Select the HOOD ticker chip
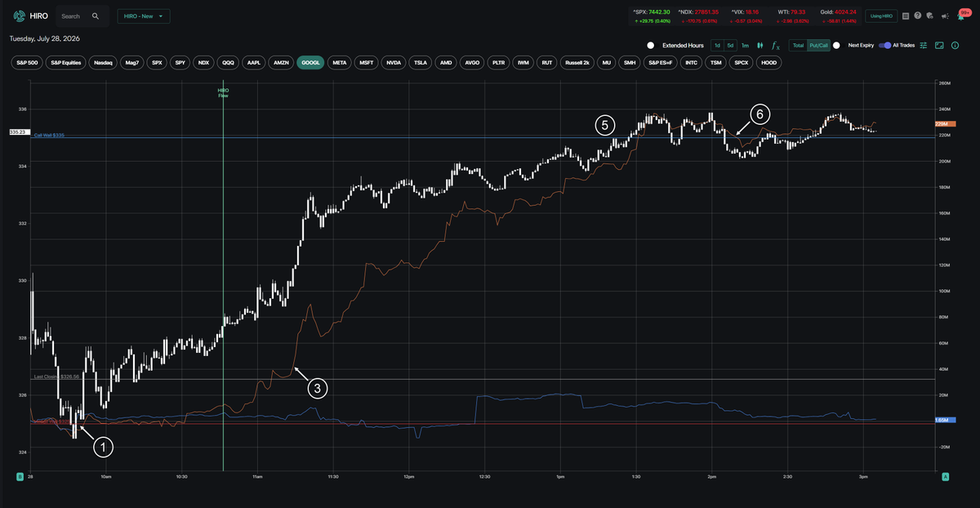This screenshot has width=980, height=508. tap(768, 62)
